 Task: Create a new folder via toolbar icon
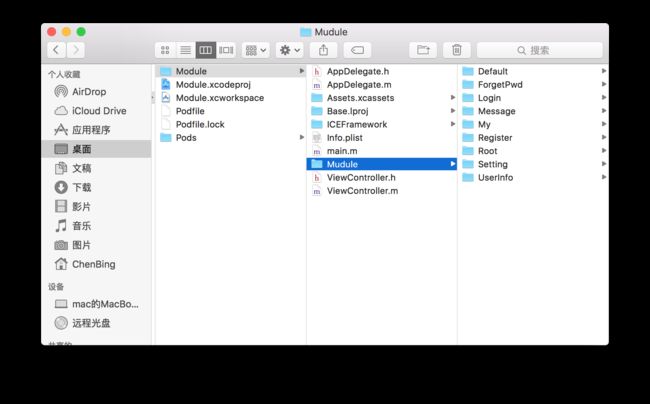[423, 50]
